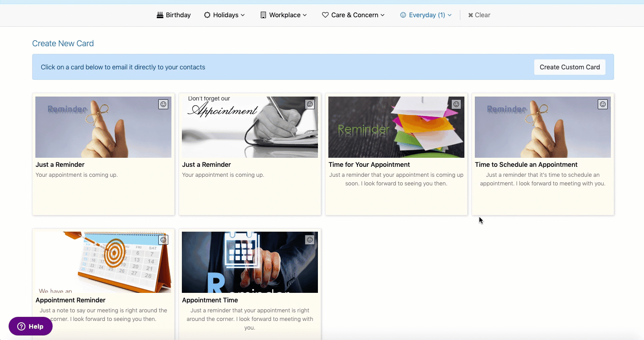The image size is (644, 340).
Task: Open the Workplace category dropdown
Action: (x=284, y=15)
